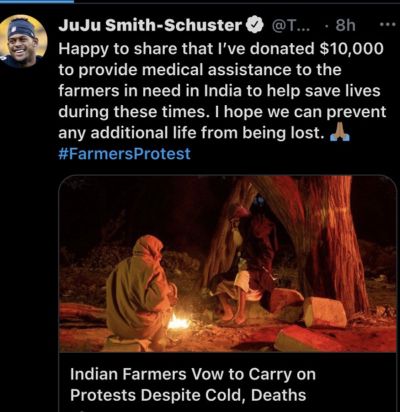
Task: Click the 'any additional life from being lost' line
Action: [x=191, y=133]
